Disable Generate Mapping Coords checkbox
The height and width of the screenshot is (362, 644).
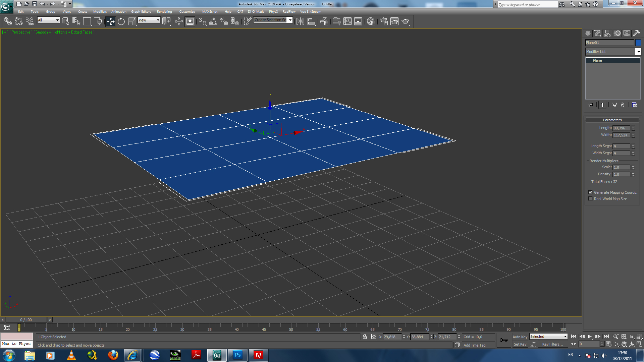tap(590, 192)
